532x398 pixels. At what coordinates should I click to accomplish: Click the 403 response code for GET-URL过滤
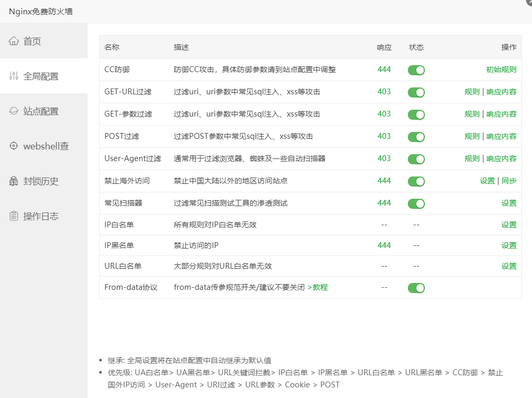(x=384, y=92)
